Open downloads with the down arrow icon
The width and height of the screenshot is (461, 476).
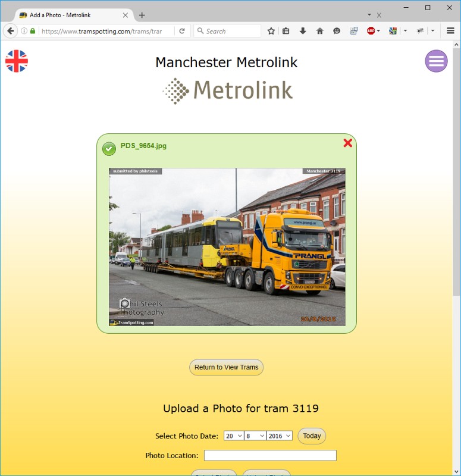pos(303,31)
